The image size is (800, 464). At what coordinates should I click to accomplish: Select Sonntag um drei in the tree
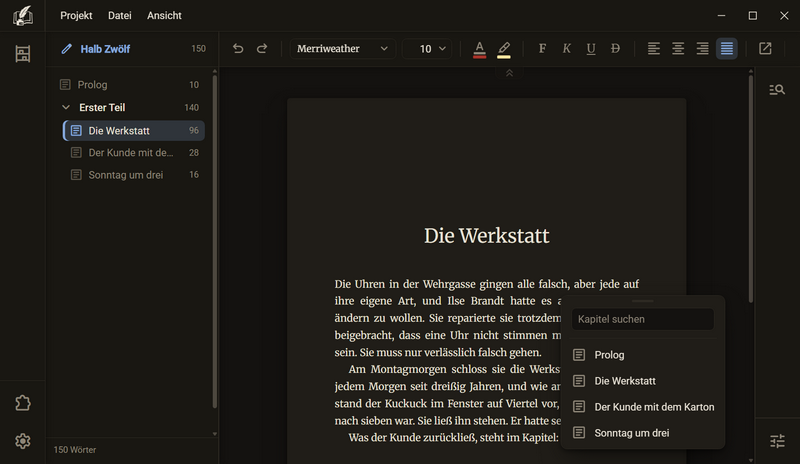click(134, 175)
